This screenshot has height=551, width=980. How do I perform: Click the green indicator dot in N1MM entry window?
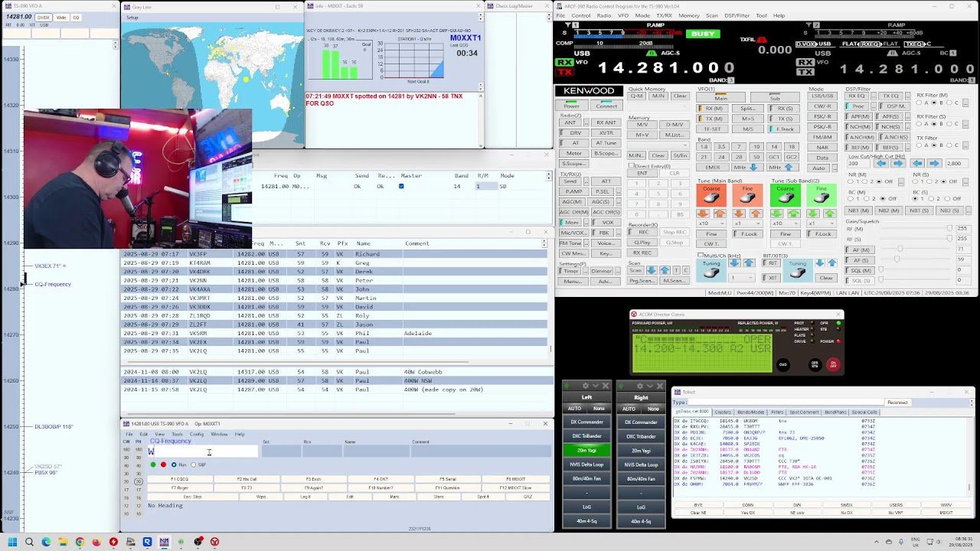pos(153,465)
